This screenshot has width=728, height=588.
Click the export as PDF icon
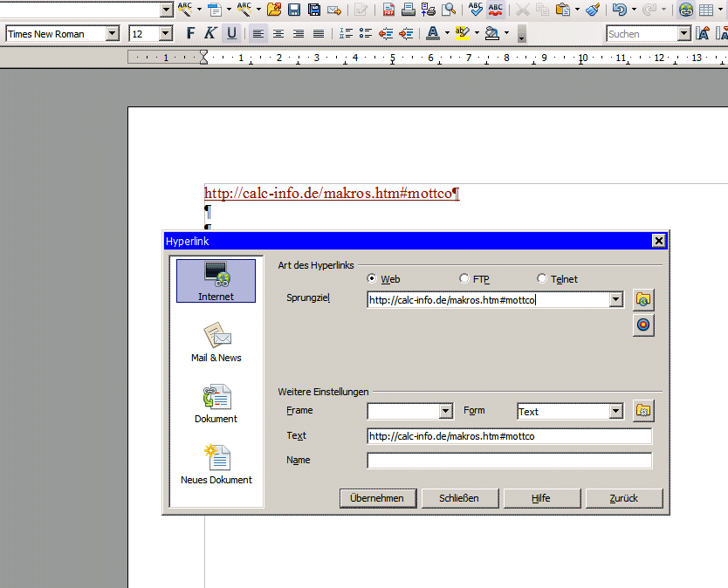tap(388, 10)
